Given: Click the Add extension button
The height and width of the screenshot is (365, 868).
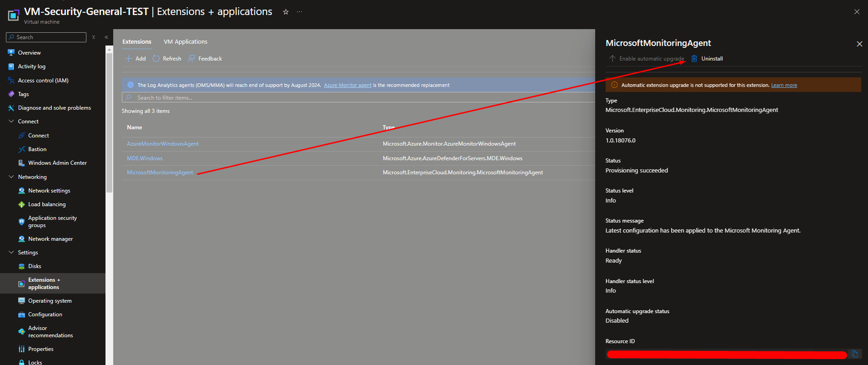Looking at the screenshot, I should coord(135,59).
